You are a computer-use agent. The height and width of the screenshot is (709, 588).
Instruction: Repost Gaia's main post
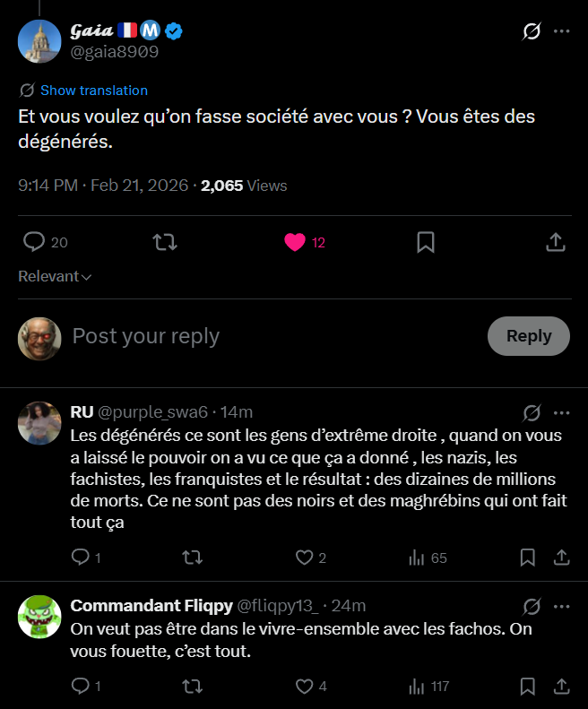(x=164, y=242)
